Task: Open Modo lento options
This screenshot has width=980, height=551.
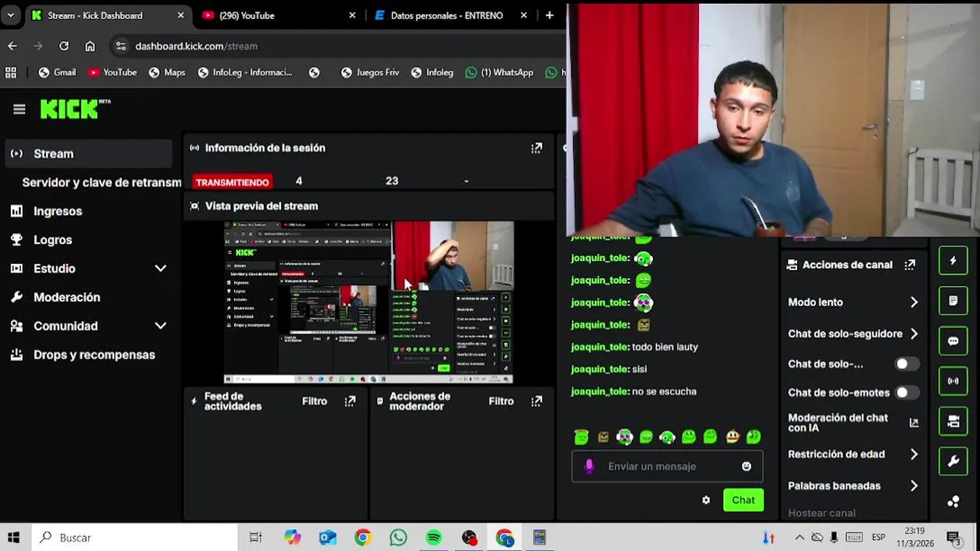Action: coord(854,302)
